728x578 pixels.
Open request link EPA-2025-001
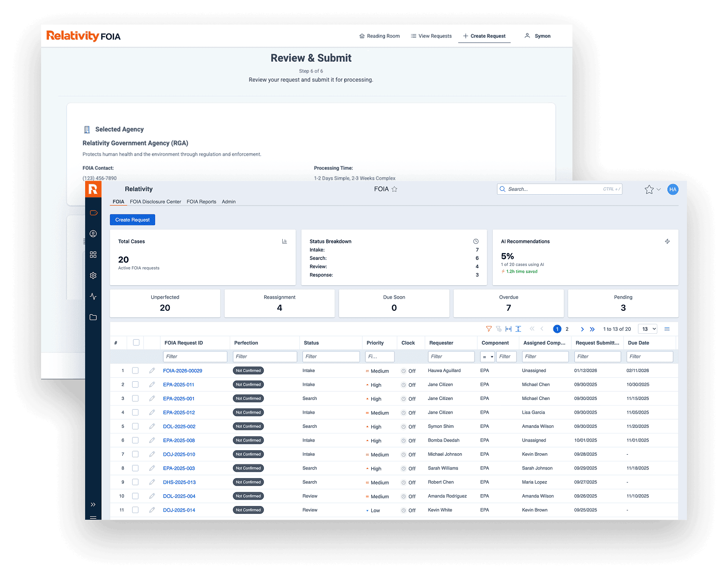(179, 398)
